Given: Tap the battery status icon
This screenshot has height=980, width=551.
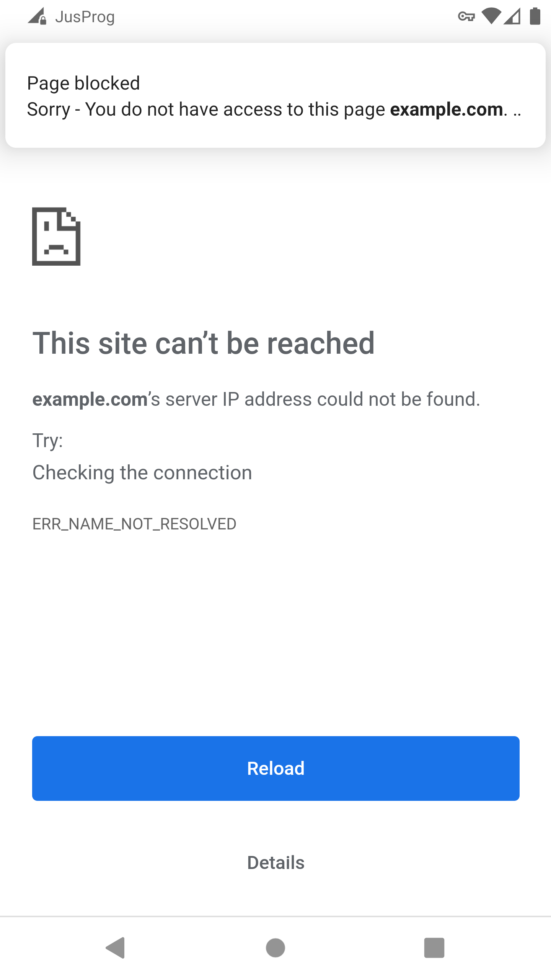Looking at the screenshot, I should point(535,16).
